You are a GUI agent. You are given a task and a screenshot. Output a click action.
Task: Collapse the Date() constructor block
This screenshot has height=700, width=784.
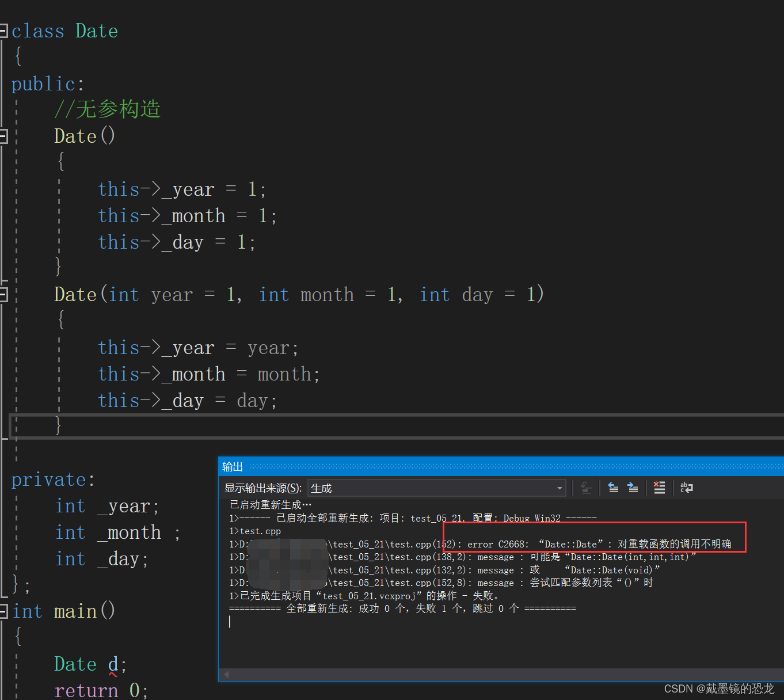(x=3, y=136)
